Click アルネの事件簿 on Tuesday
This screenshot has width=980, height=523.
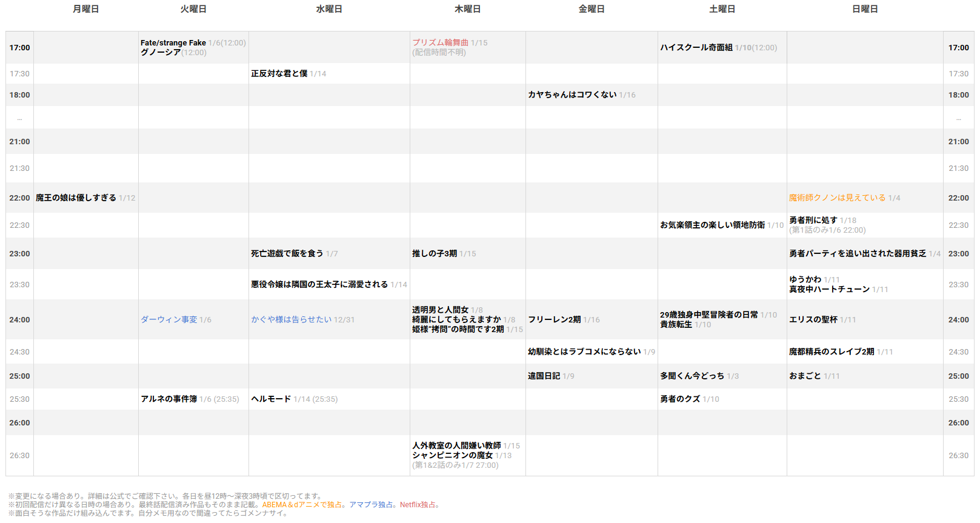tap(168, 399)
